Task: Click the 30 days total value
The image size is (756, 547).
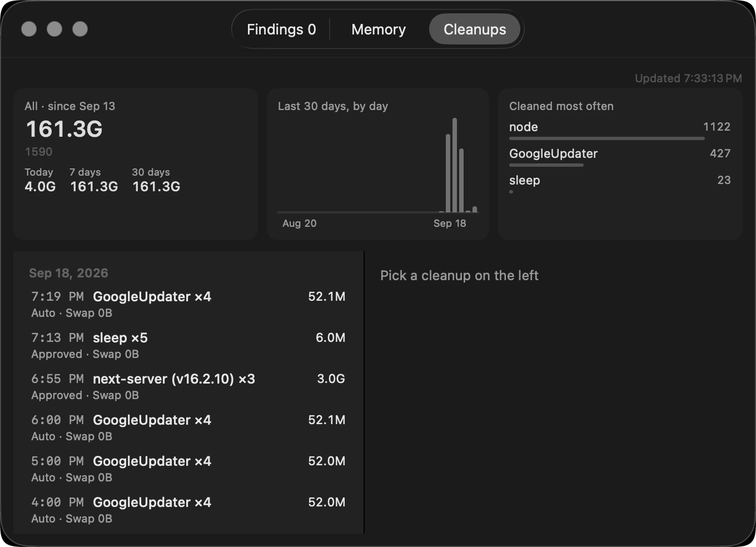Action: click(x=156, y=187)
